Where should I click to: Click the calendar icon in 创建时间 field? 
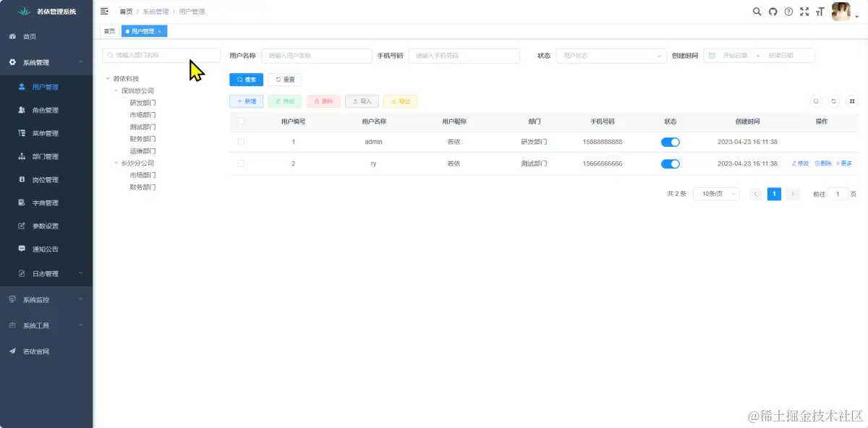[712, 56]
